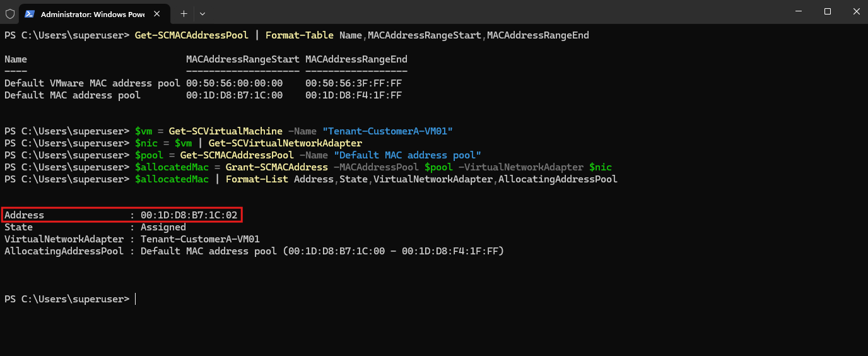Click the "Tenant-CustomerA-VM01" string in the command

point(387,131)
